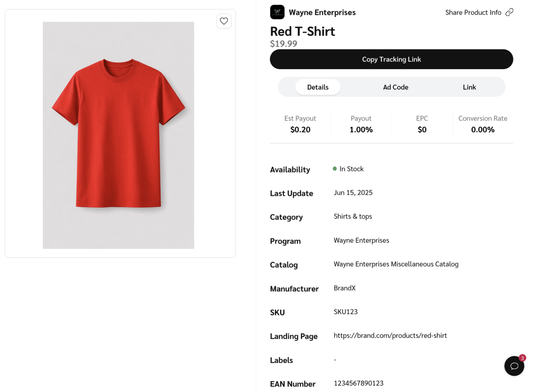
Task: Switch to the Ad Code tab
Action: pyautogui.click(x=395, y=87)
